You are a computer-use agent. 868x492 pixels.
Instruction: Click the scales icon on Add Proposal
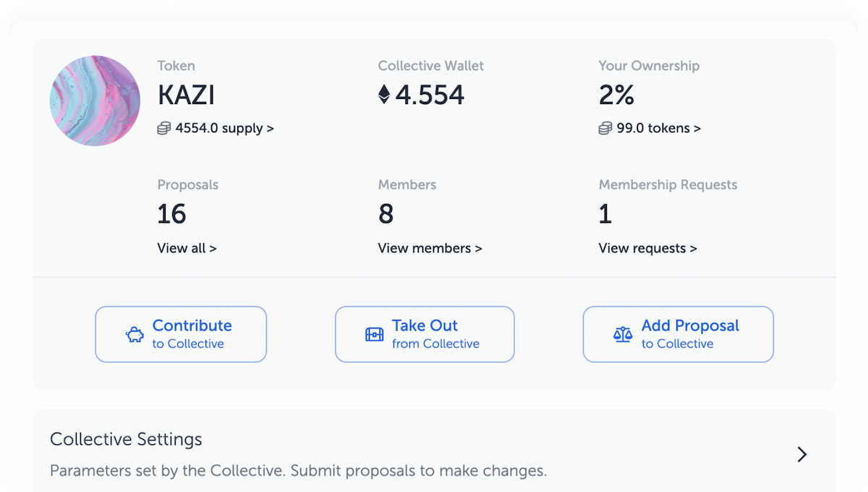[622, 334]
